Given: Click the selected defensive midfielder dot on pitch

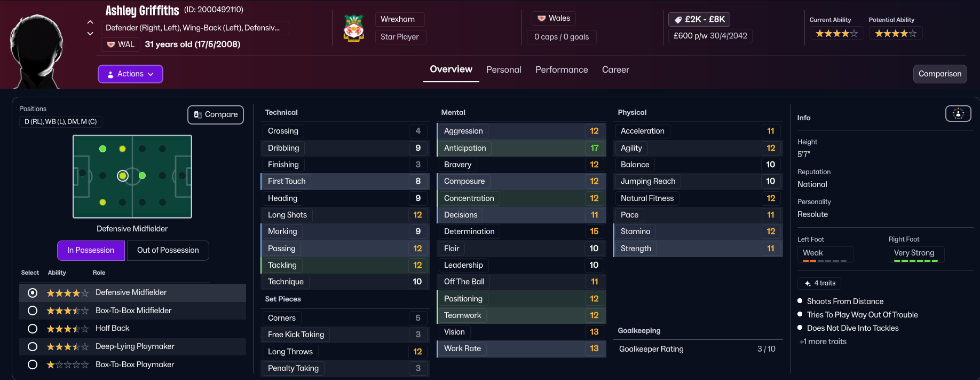Looking at the screenshot, I should click(x=123, y=175).
